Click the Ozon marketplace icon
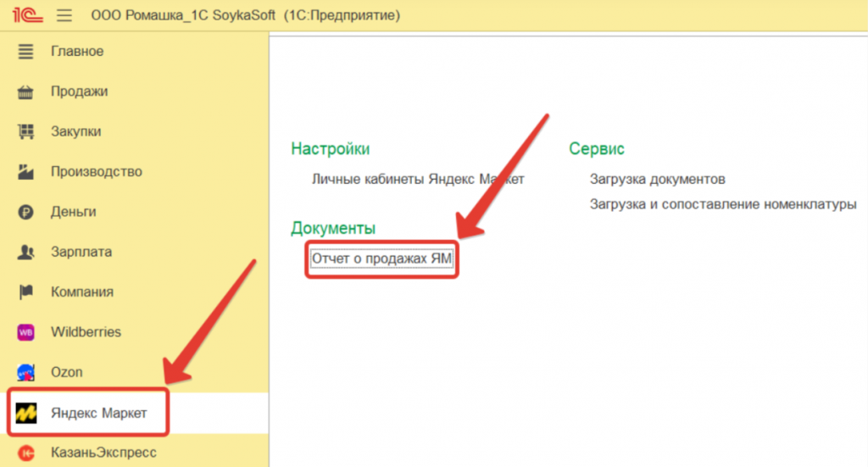 [x=25, y=372]
